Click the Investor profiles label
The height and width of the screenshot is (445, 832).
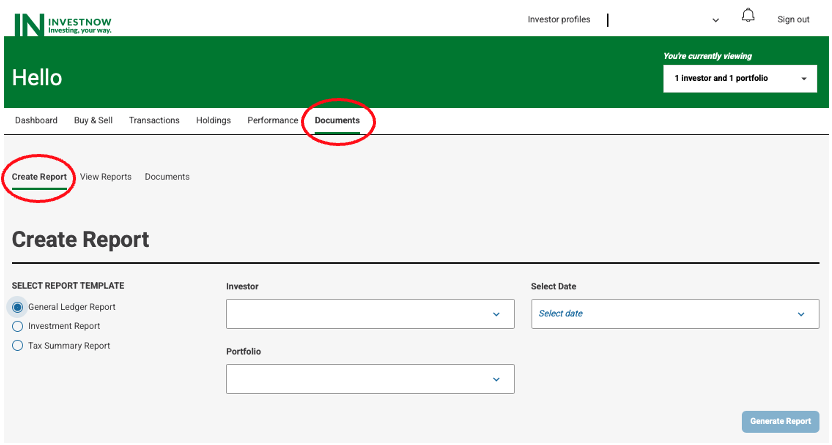pyautogui.click(x=559, y=20)
